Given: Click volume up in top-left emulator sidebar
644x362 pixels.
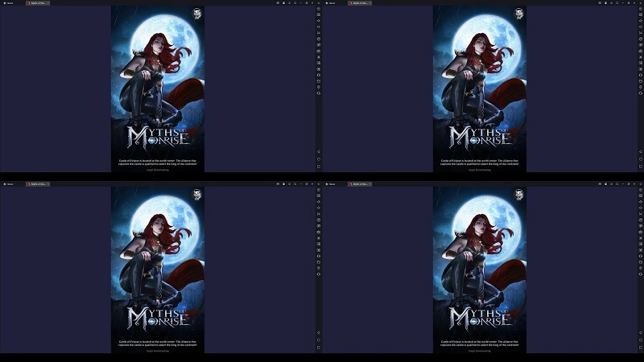Looking at the screenshot, I should [x=319, y=21].
